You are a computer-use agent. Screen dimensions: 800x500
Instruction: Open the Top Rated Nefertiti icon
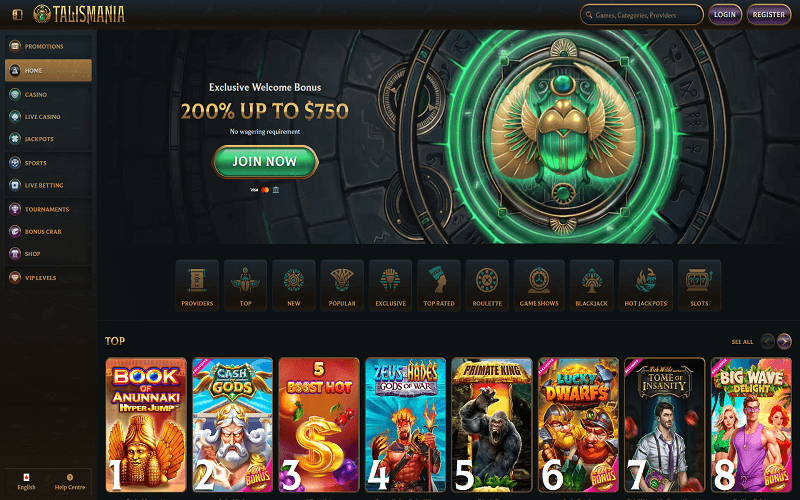click(439, 285)
